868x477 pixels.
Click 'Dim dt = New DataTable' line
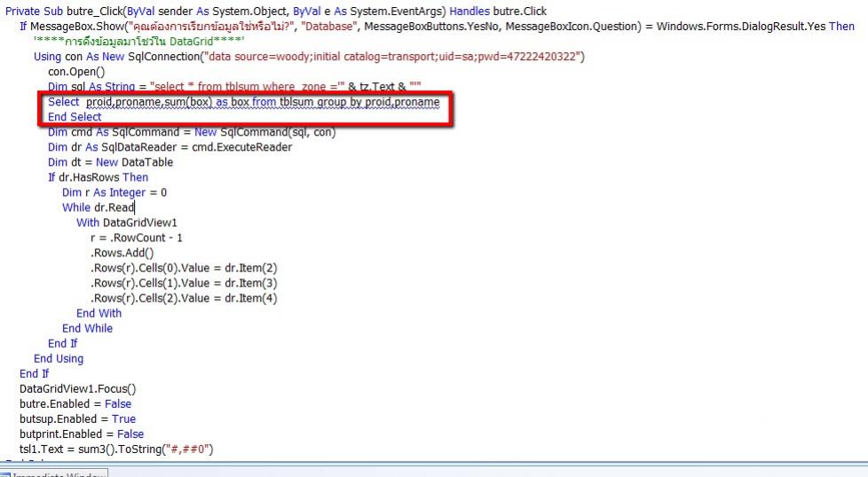tap(111, 162)
